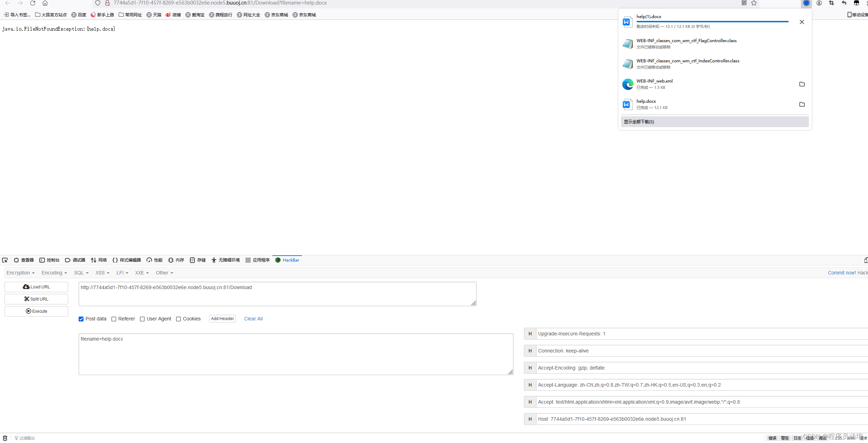This screenshot has width=868, height=443.
Task: Open folder for WEB-INF_web.xml download
Action: click(x=802, y=84)
